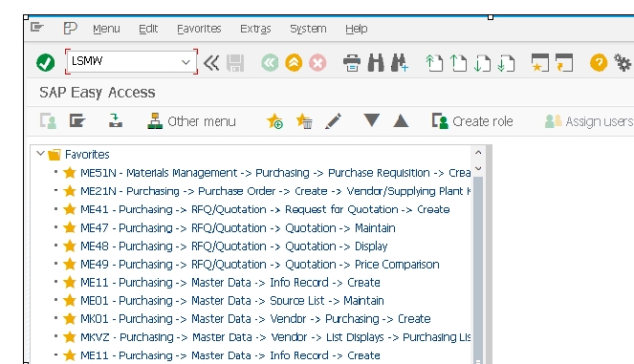The width and height of the screenshot is (634, 364).
Task: Open the Favorites menu
Action: click(x=199, y=29)
